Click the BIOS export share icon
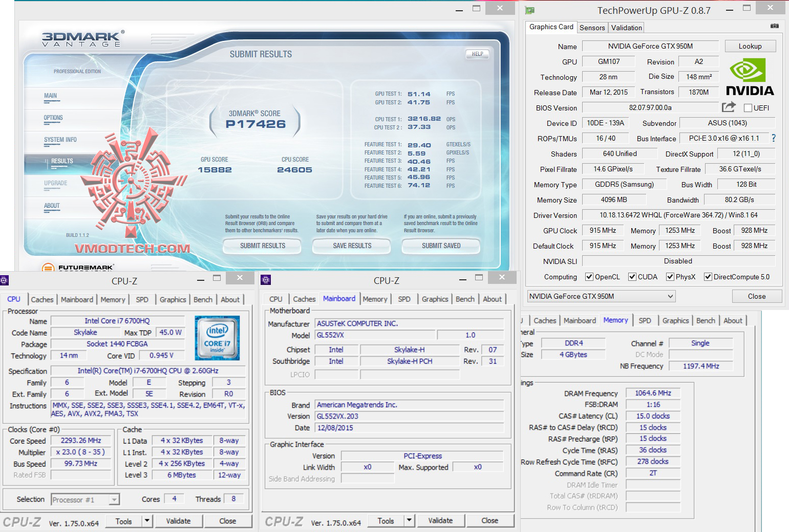 728,107
